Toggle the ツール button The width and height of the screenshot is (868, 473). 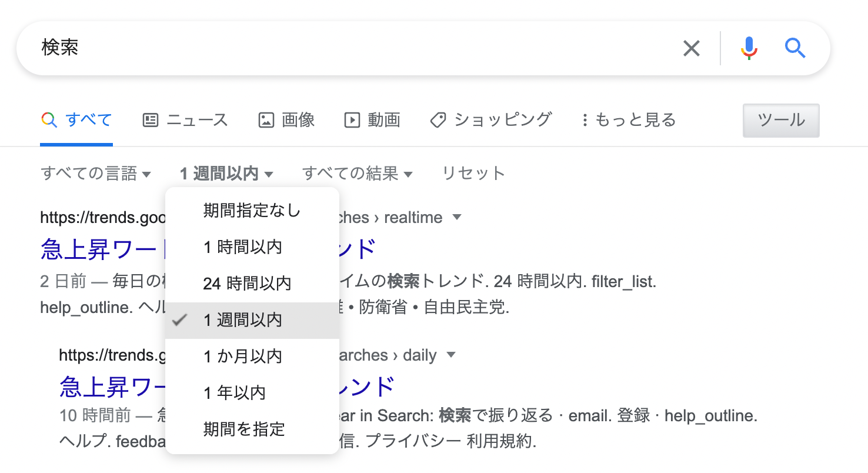pos(781,121)
